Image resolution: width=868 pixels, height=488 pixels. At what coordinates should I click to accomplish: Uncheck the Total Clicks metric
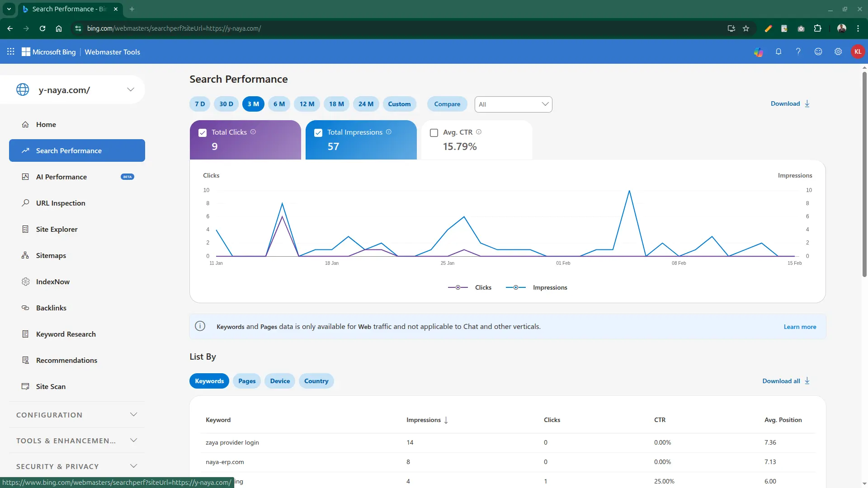203,132
